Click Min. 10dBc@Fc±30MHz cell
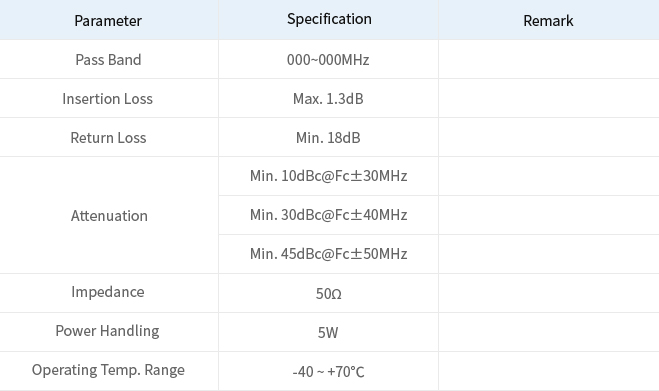 pyautogui.click(x=328, y=176)
